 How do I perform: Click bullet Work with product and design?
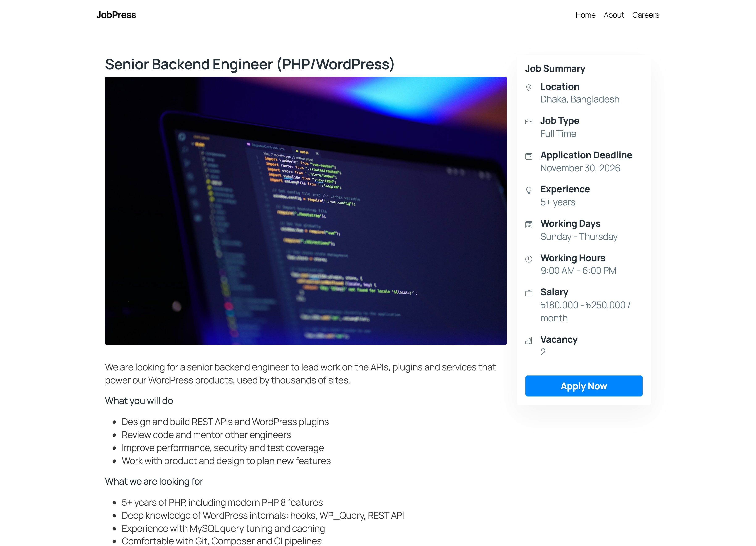pyautogui.click(x=226, y=461)
